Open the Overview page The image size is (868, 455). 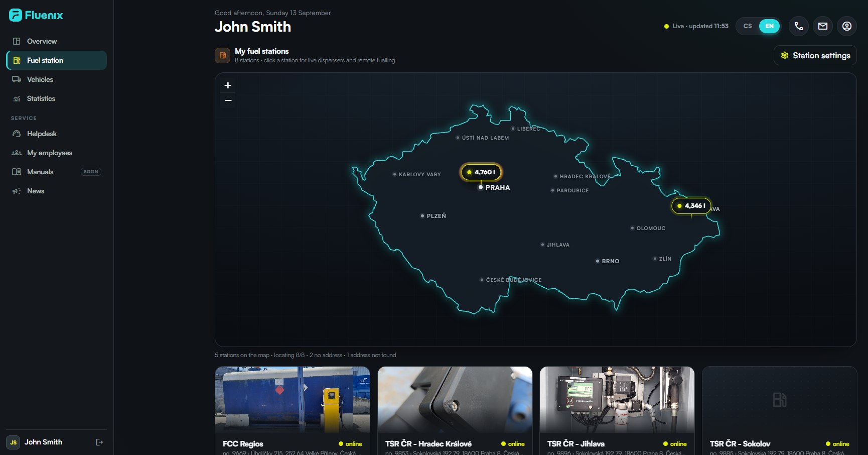[x=56, y=41]
